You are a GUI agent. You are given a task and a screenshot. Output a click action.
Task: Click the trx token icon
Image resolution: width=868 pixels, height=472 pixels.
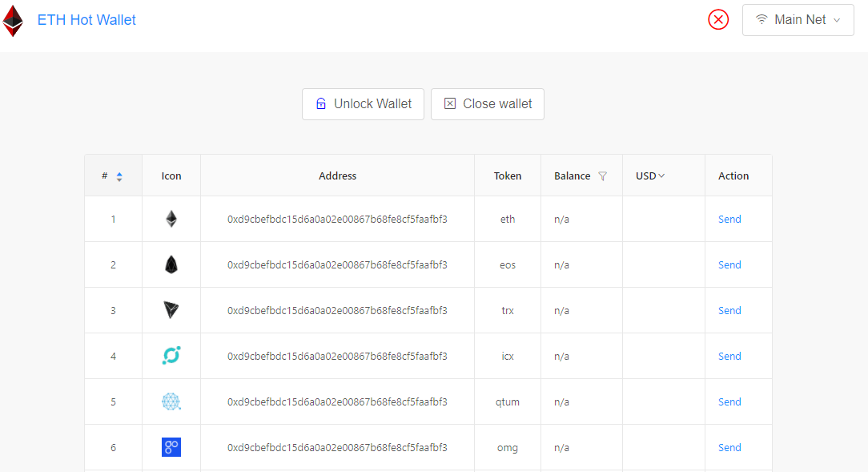pyautogui.click(x=171, y=310)
